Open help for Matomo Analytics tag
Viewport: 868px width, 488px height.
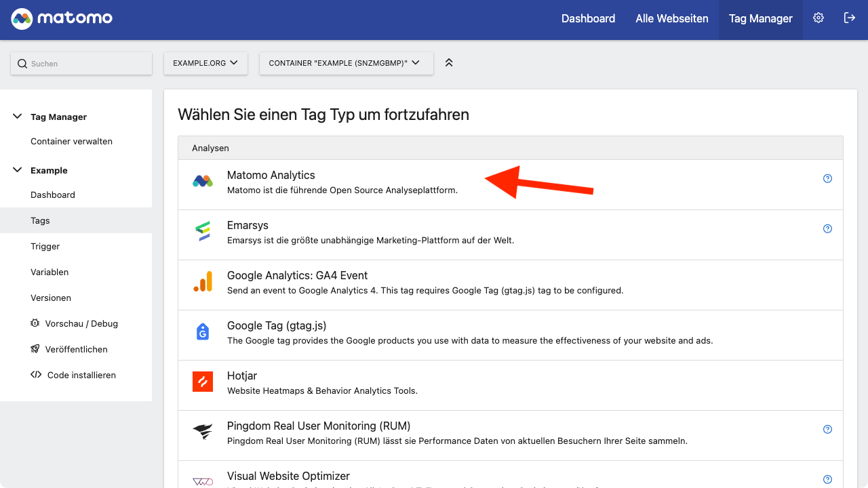click(x=827, y=179)
